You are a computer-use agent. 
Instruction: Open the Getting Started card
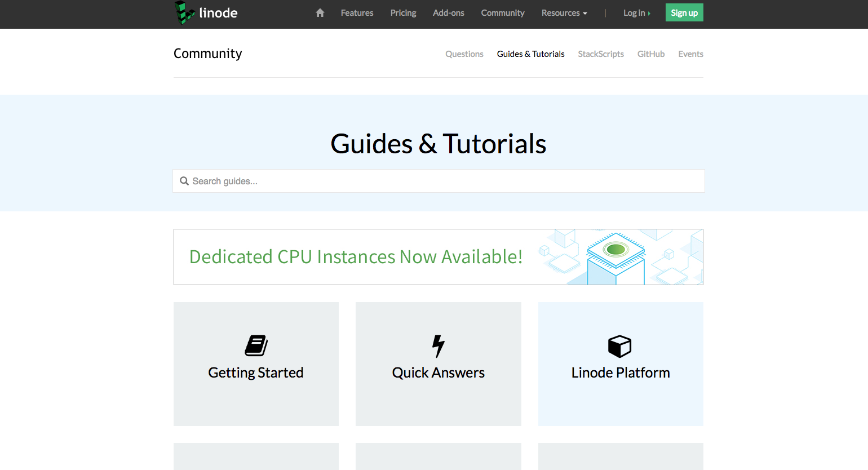(256, 364)
